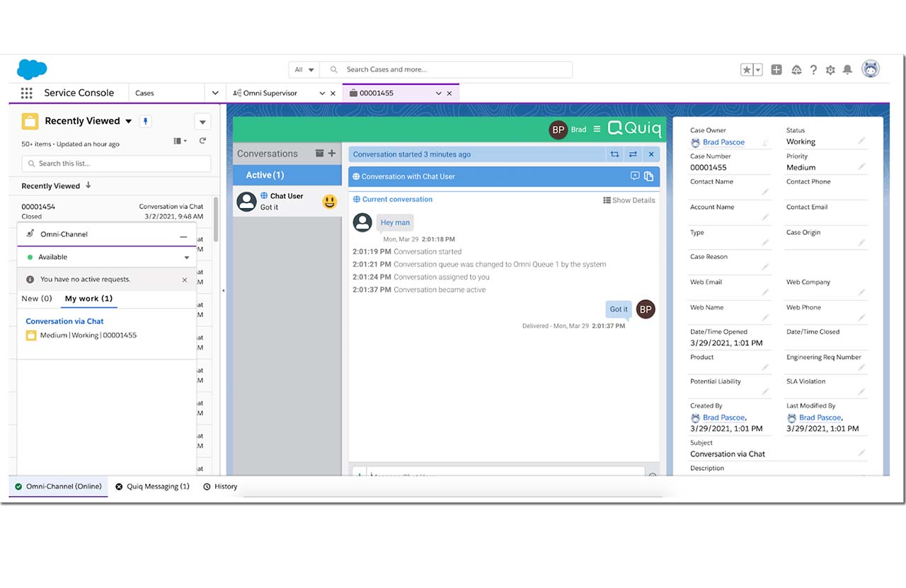The image size is (906, 588).
Task: Show Details of conversation
Action: (x=629, y=200)
